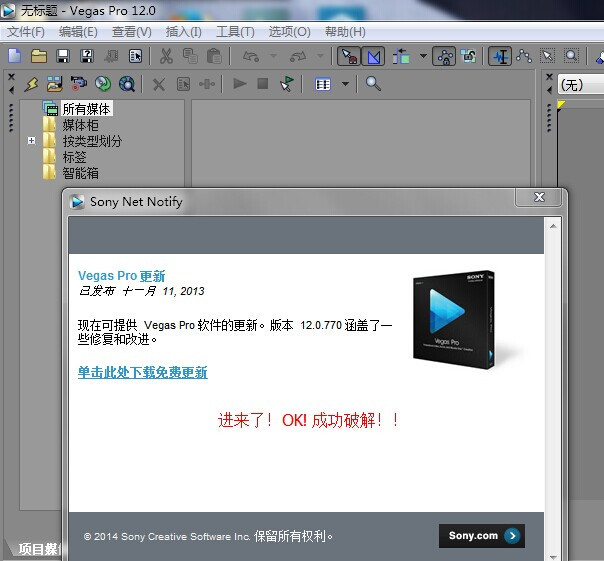Click the Undo arrow icon
Viewport: 604px width, 561px height.
[x=251, y=57]
